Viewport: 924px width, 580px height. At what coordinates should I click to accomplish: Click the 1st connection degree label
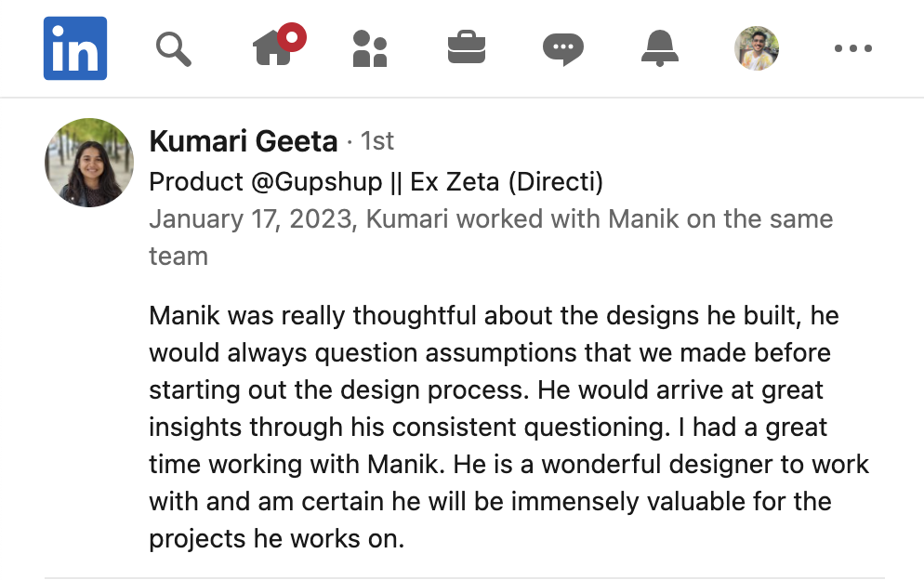377,141
